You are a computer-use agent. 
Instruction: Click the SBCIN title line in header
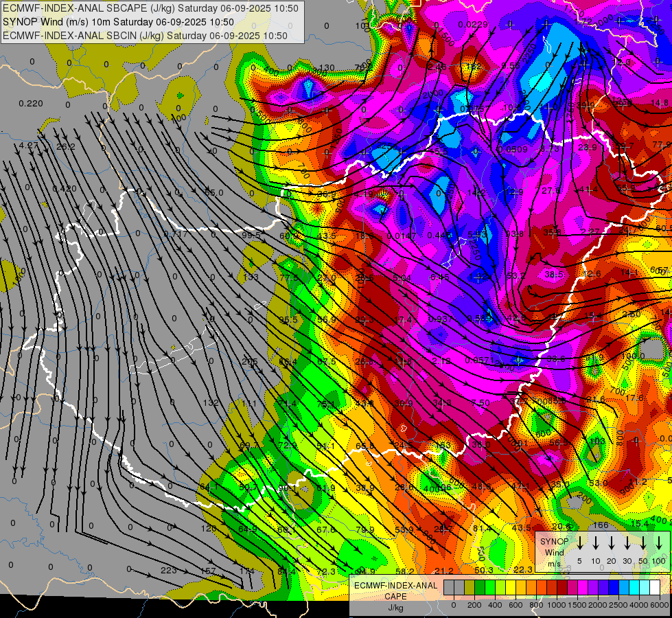(145, 36)
